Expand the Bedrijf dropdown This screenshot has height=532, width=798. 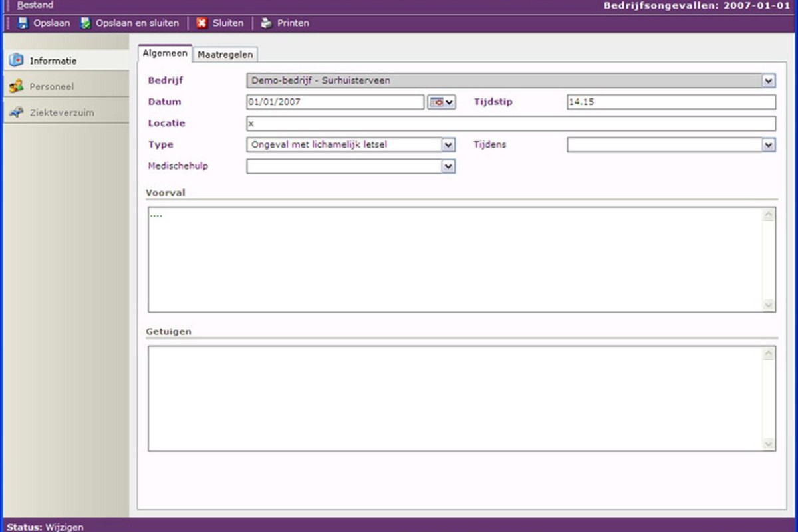[x=769, y=81]
